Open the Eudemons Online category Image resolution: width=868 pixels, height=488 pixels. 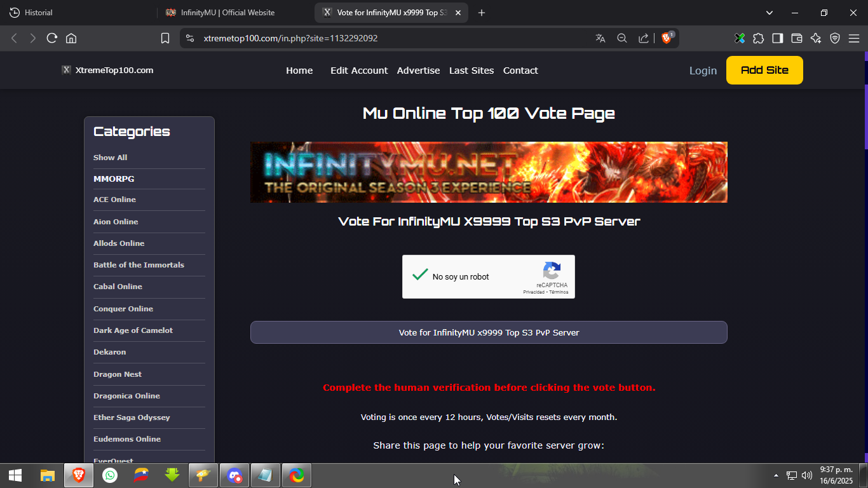coord(127,439)
